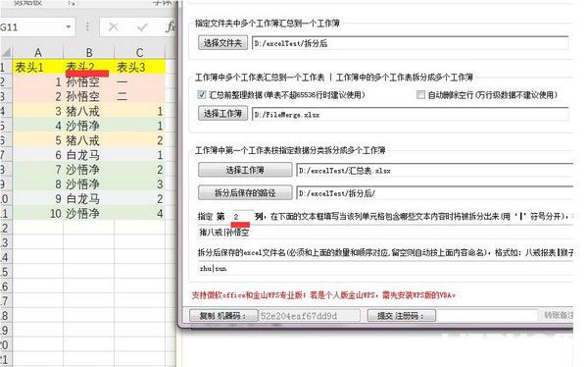The width and height of the screenshot is (588, 367).
Task: Click cell 猪八戒 in row 4
Action: click(x=89, y=111)
